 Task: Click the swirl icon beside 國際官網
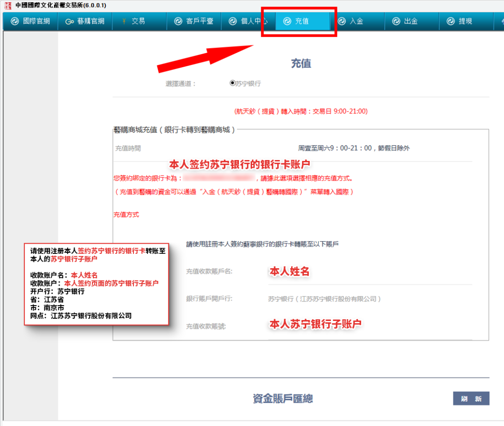pos(15,21)
